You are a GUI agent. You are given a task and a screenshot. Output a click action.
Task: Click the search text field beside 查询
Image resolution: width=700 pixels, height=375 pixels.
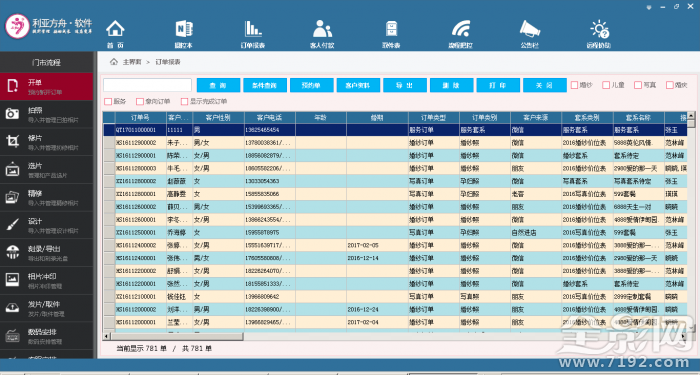tap(147, 85)
